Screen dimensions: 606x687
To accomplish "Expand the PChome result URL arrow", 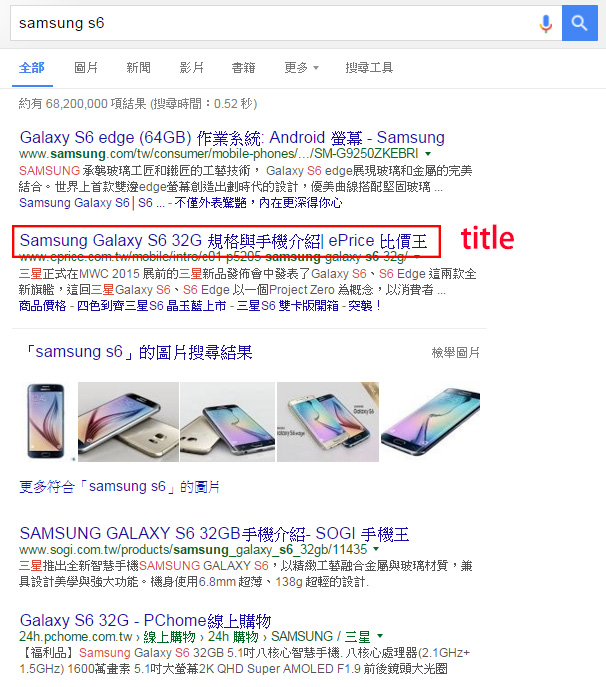I will click(x=380, y=636).
